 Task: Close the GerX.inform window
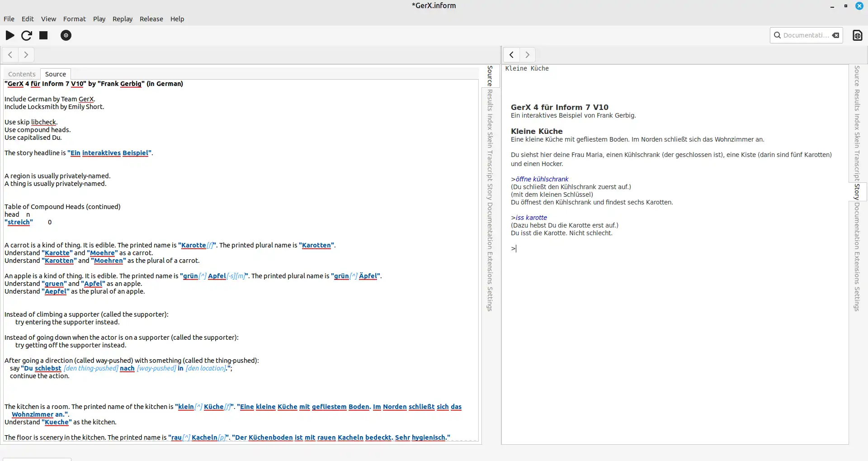coord(859,6)
